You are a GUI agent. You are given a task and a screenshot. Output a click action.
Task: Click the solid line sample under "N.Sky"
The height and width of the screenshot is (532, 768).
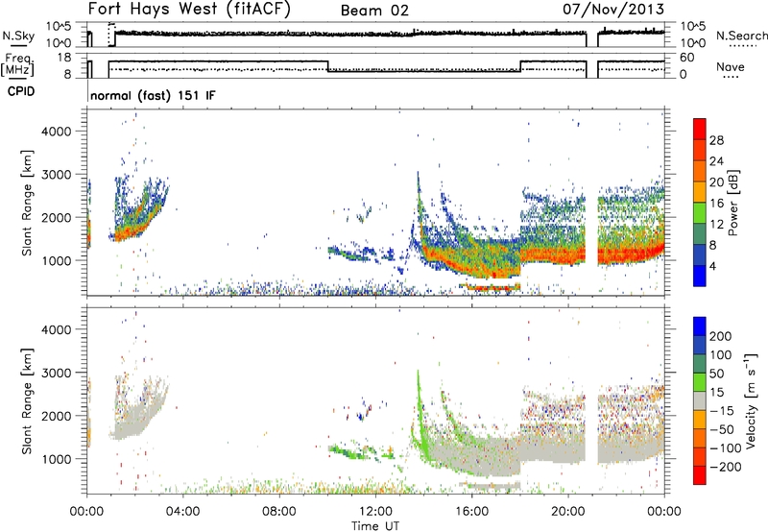[18, 46]
